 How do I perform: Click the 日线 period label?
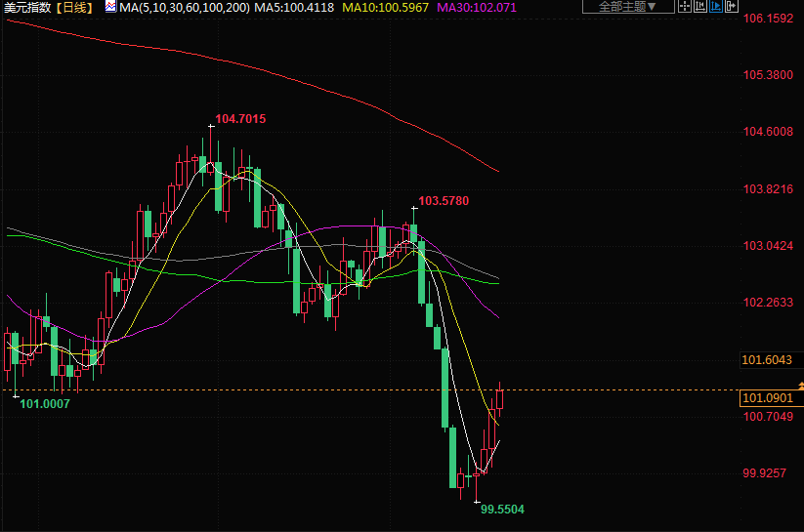coord(74,7)
